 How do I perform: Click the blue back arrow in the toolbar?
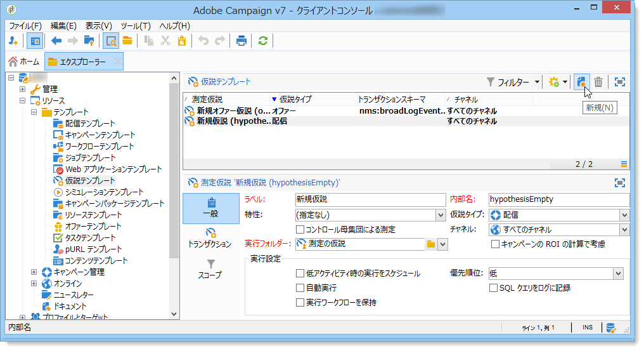pyautogui.click(x=56, y=41)
